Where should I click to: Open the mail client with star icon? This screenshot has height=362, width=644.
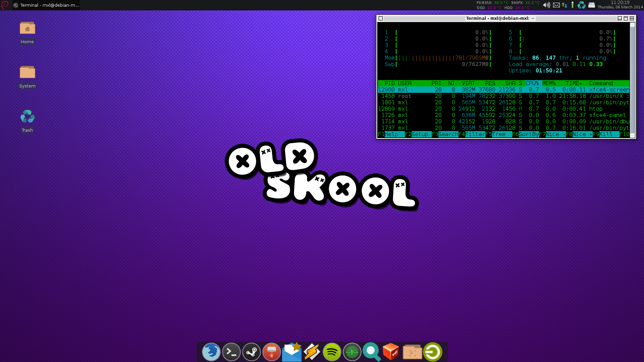(x=292, y=352)
